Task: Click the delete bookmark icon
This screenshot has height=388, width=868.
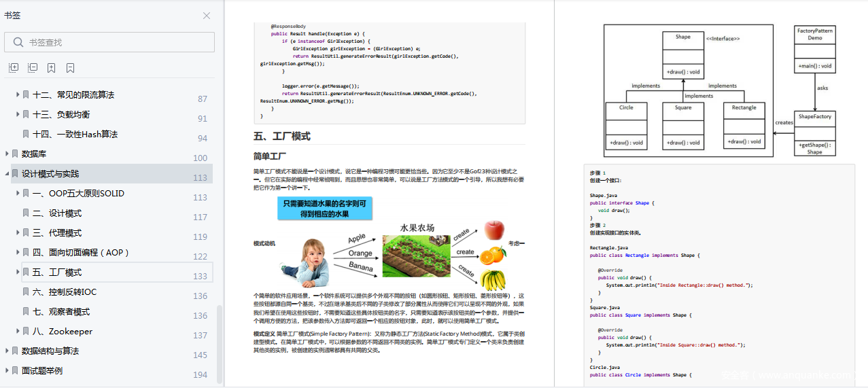Action: [x=71, y=68]
